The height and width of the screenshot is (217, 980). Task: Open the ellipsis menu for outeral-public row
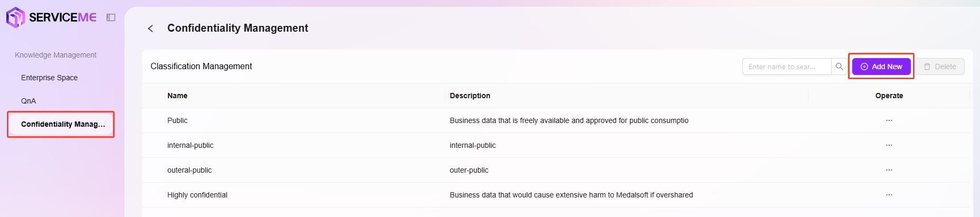tap(889, 170)
